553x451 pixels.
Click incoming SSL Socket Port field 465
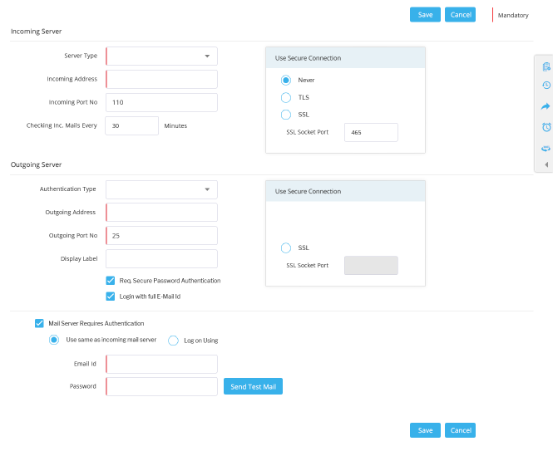click(371, 133)
